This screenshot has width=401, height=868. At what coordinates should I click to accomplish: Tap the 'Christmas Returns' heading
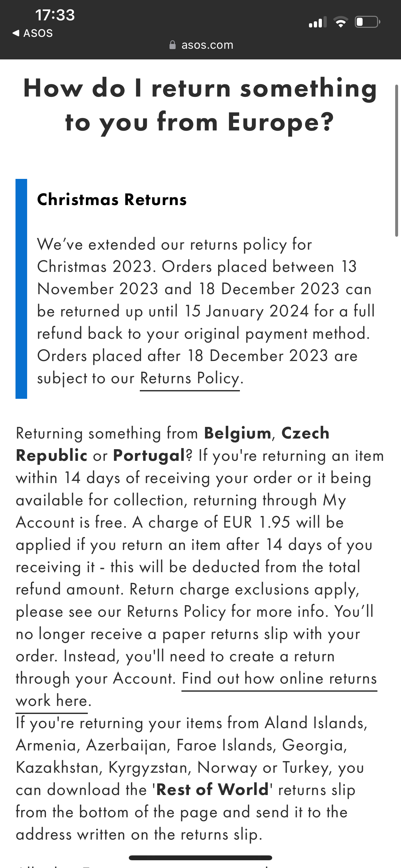click(x=112, y=200)
